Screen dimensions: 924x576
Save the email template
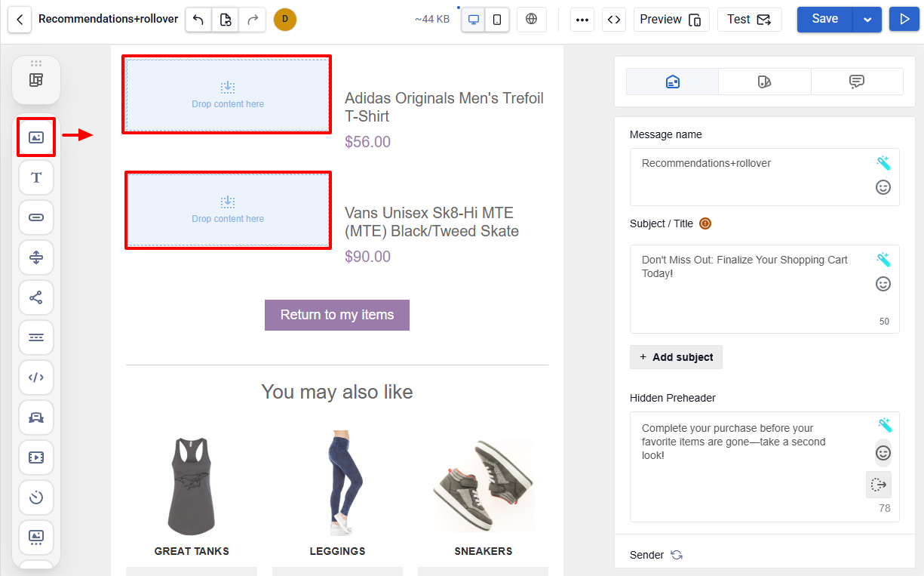(x=825, y=20)
